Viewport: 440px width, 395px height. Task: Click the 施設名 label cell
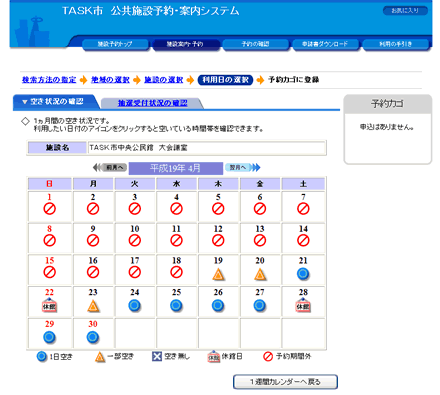pyautogui.click(x=57, y=148)
